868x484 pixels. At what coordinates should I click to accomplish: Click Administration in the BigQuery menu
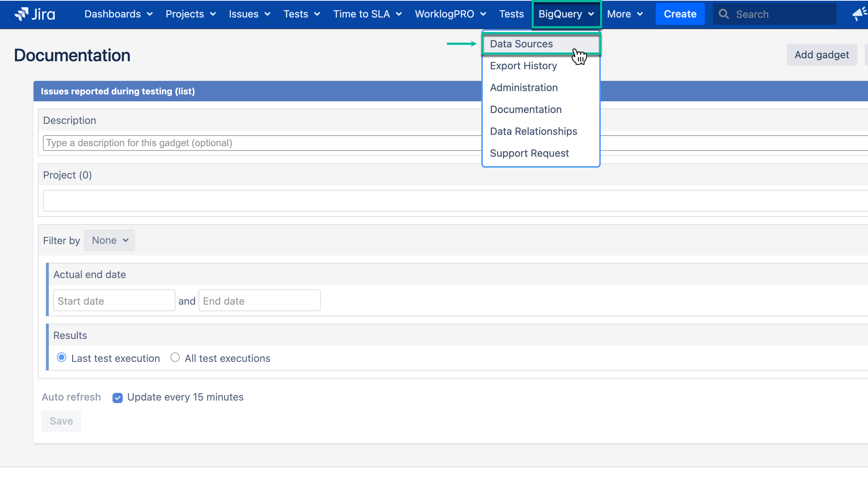tap(524, 87)
